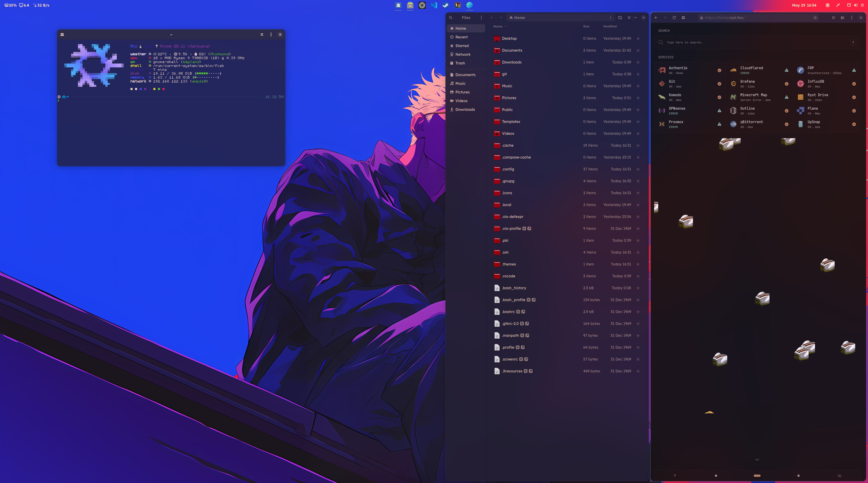868x483 pixels.
Task: Click the OPNsense service icon
Action: tap(662, 111)
